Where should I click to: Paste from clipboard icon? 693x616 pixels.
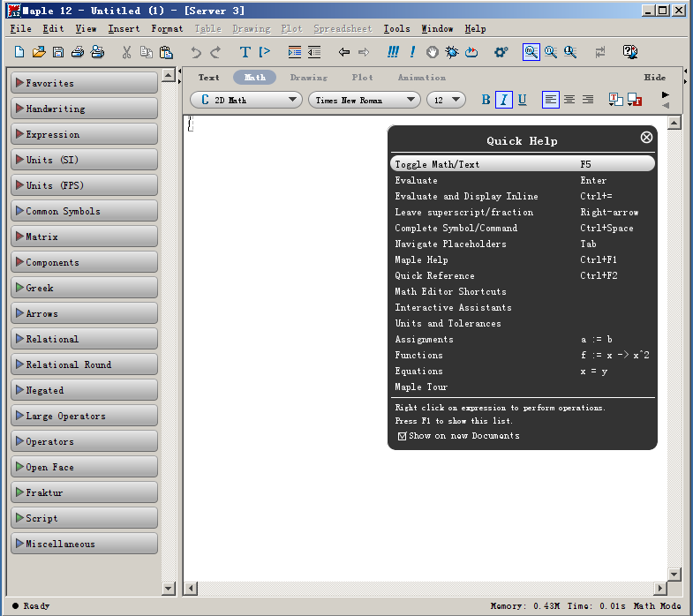click(166, 52)
